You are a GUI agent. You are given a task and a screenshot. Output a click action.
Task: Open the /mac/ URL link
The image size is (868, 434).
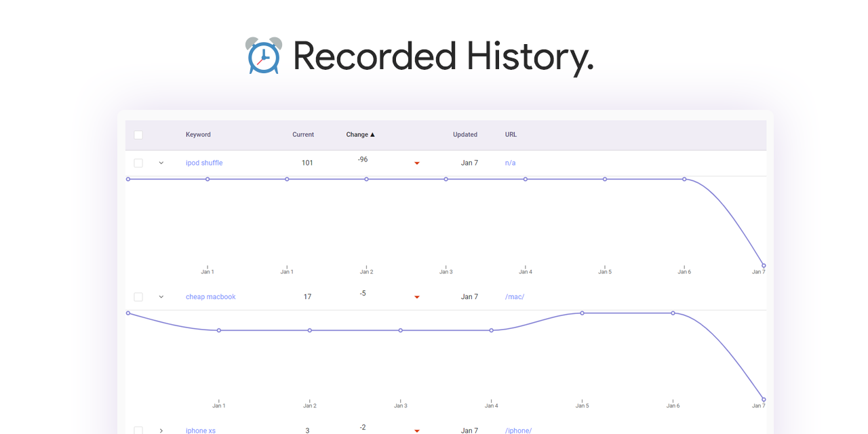point(515,297)
